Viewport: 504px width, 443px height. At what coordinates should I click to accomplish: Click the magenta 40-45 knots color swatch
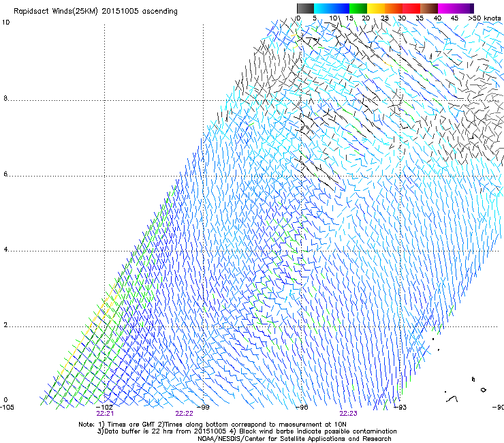tap(447, 8)
